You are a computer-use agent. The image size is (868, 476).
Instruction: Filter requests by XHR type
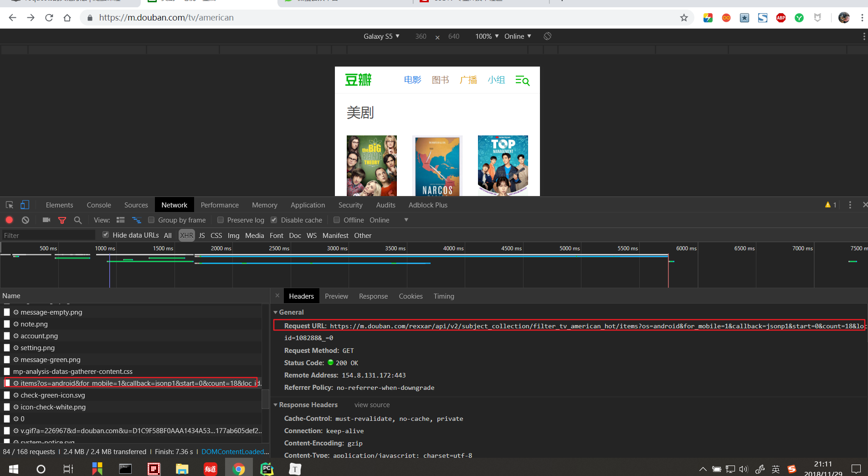point(186,235)
